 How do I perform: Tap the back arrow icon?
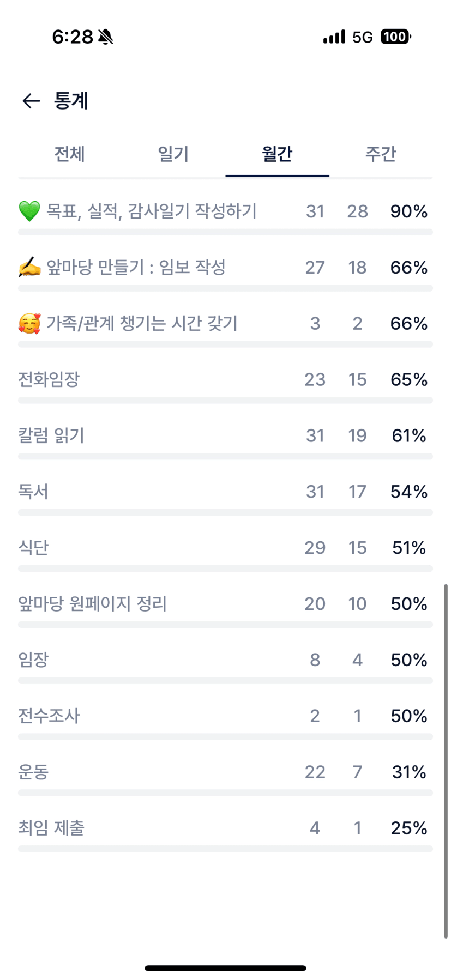31,101
